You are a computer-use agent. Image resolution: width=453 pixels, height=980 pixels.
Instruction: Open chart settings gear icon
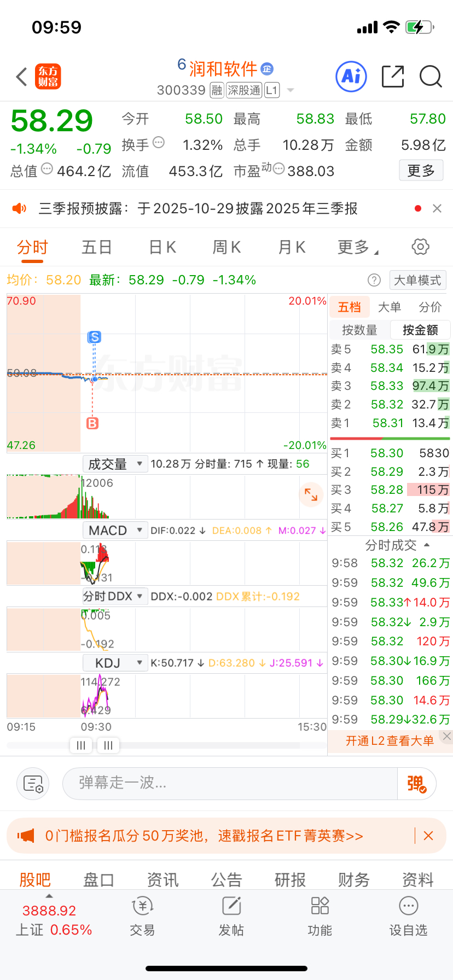(420, 247)
